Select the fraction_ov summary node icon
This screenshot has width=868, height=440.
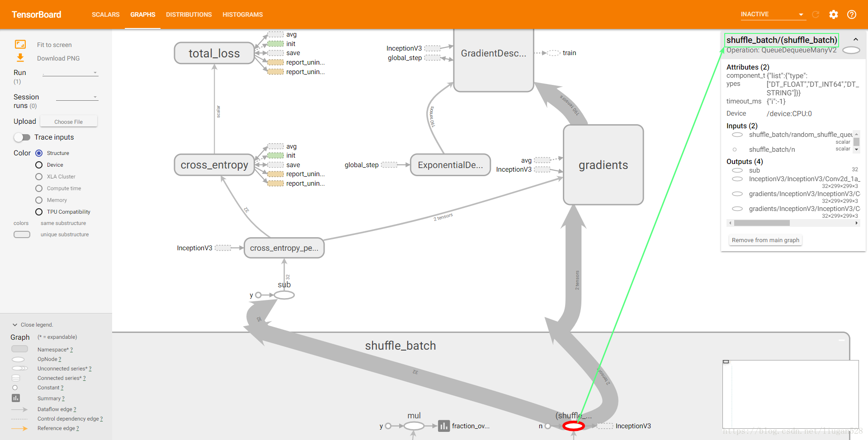(444, 426)
